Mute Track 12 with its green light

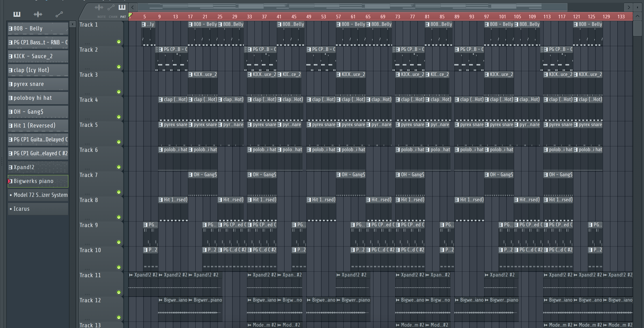[x=119, y=317]
